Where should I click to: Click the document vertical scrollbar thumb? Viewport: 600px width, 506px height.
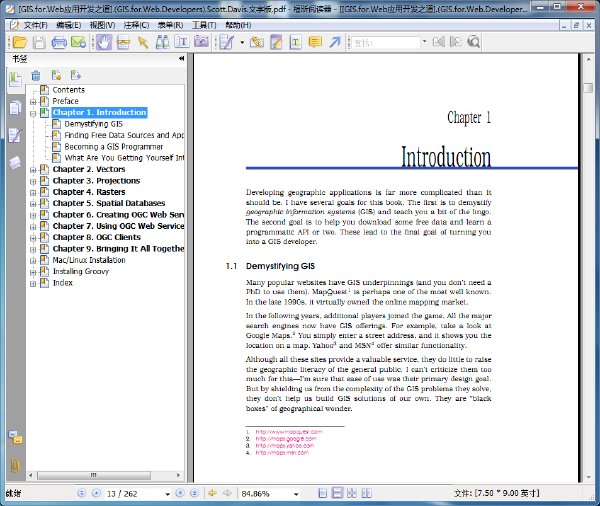tap(588, 88)
